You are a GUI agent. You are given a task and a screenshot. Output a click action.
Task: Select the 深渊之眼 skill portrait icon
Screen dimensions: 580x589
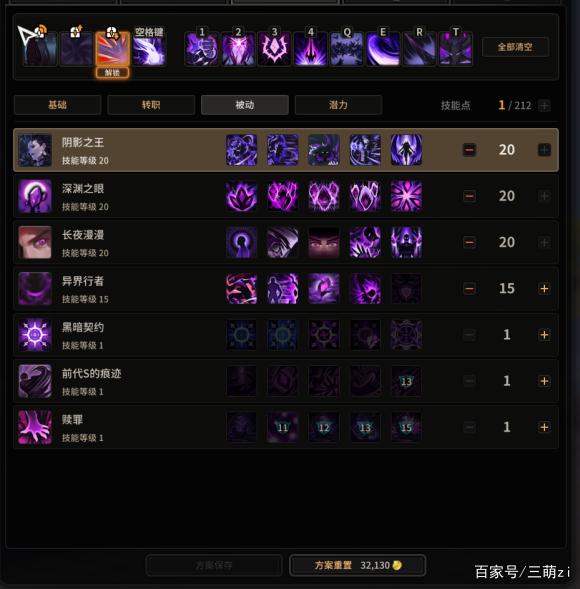point(35,196)
